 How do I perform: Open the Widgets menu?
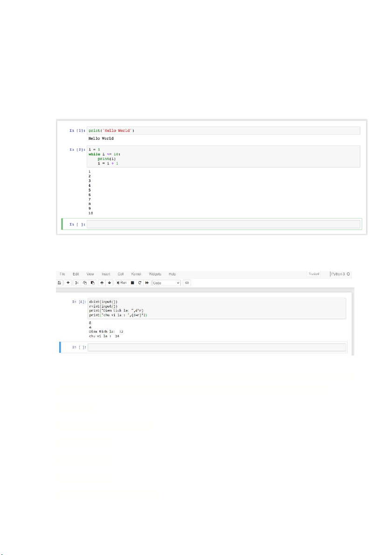tap(155, 274)
